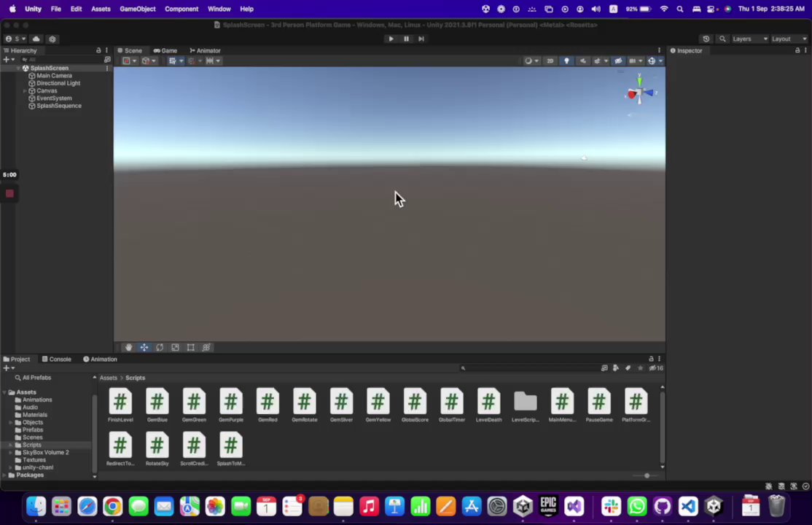Image resolution: width=812 pixels, height=525 pixels.
Task: Select the GlobalScore script asset
Action: click(415, 405)
